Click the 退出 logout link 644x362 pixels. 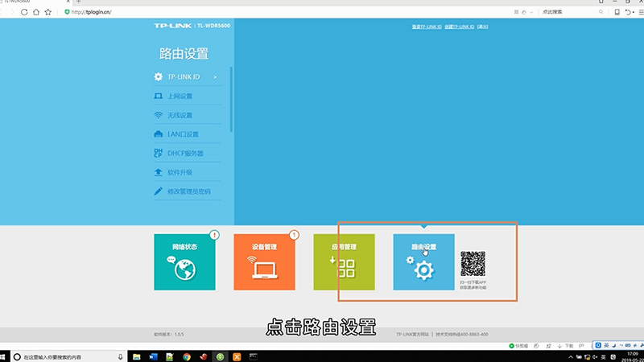pos(482,27)
